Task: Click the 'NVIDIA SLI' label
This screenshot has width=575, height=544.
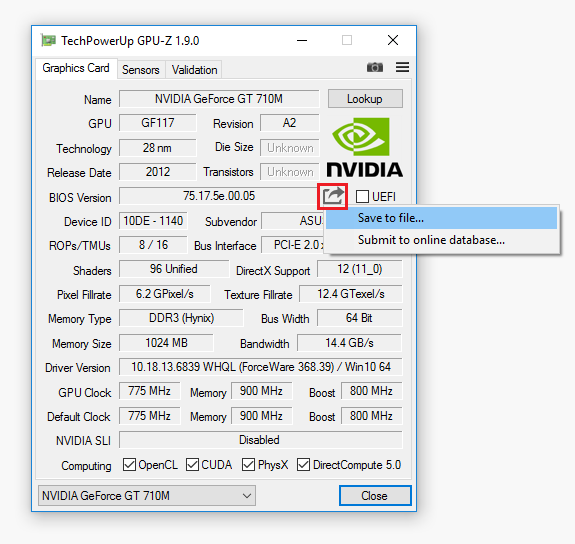Action: (x=83, y=441)
